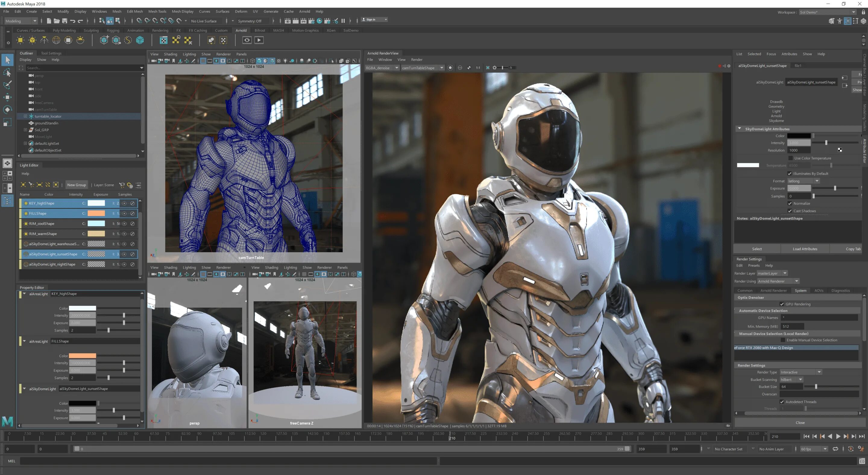Viewport: 868px width, 475px height.
Task: Click the Arnold area light shelf icon
Action: [x=20, y=40]
